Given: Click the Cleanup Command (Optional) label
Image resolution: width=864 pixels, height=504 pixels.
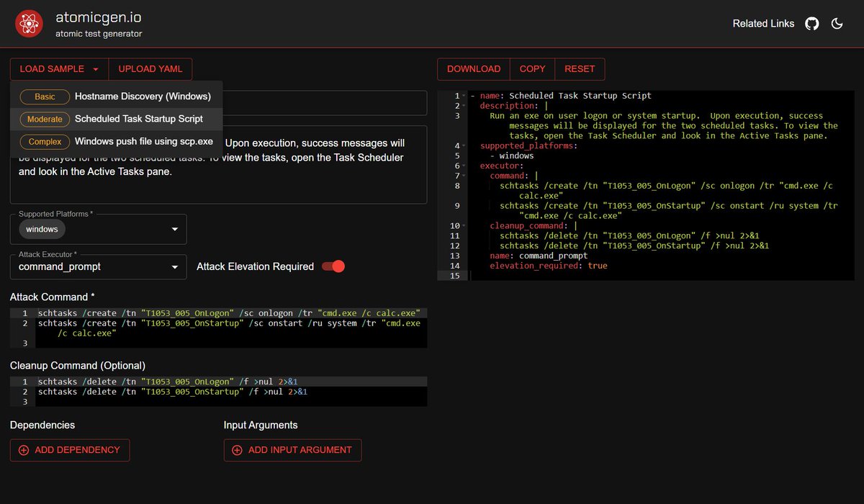Looking at the screenshot, I should [78, 365].
